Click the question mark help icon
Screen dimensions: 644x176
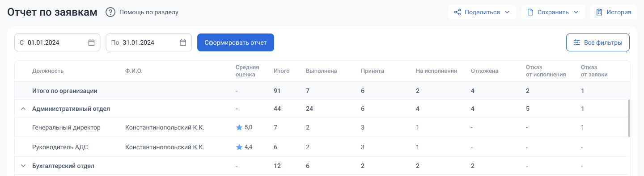110,12
